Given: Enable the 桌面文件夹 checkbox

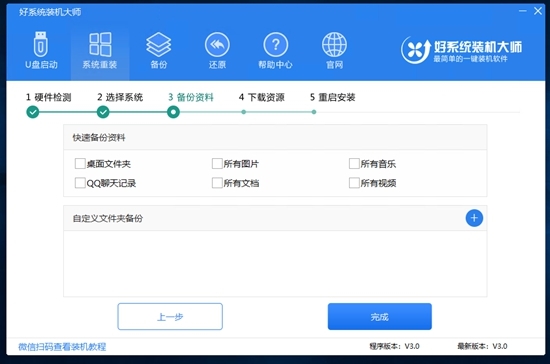Looking at the screenshot, I should [80, 163].
